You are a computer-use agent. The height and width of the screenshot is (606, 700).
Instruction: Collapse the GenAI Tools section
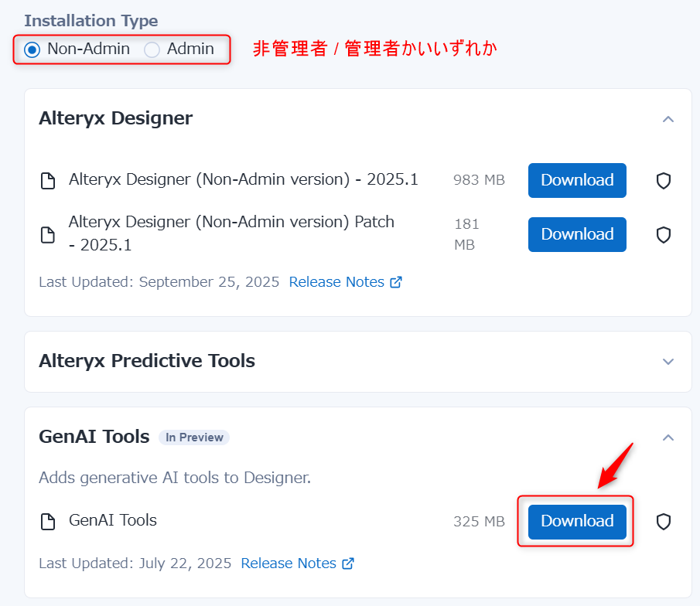668,437
